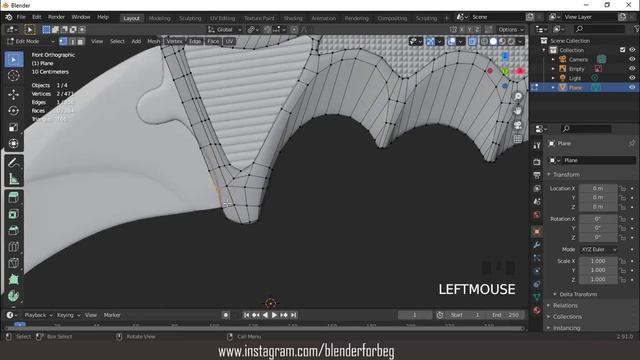Image resolution: width=640 pixels, height=360 pixels.
Task: Click the current frame number field
Action: pyautogui.click(x=414, y=315)
